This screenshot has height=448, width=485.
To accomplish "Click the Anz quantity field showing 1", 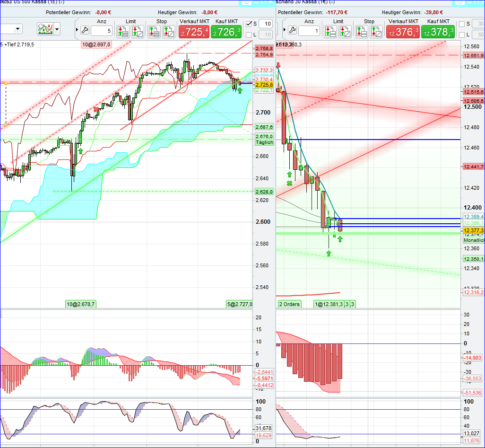I will pyautogui.click(x=309, y=31).
